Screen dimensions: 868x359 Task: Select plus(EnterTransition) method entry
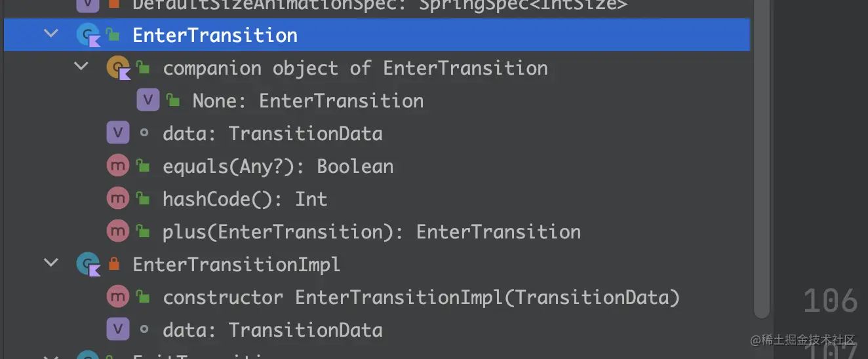point(371,232)
